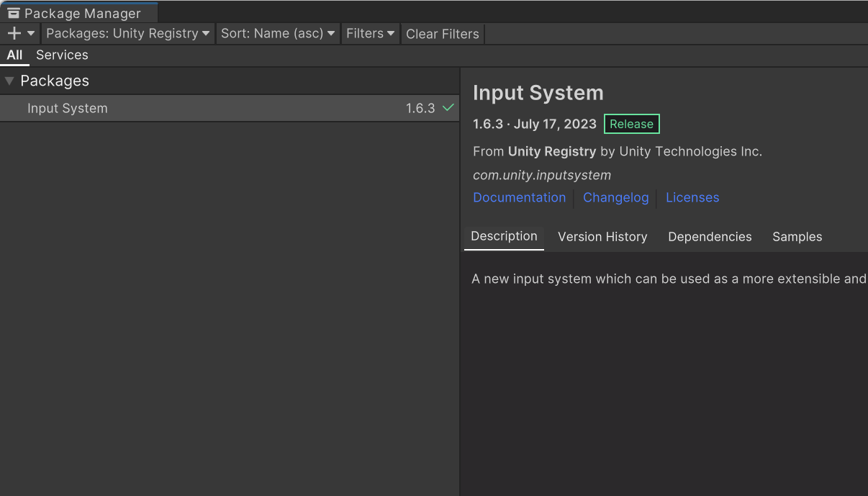Expand the Filters dropdown menu

(x=370, y=33)
